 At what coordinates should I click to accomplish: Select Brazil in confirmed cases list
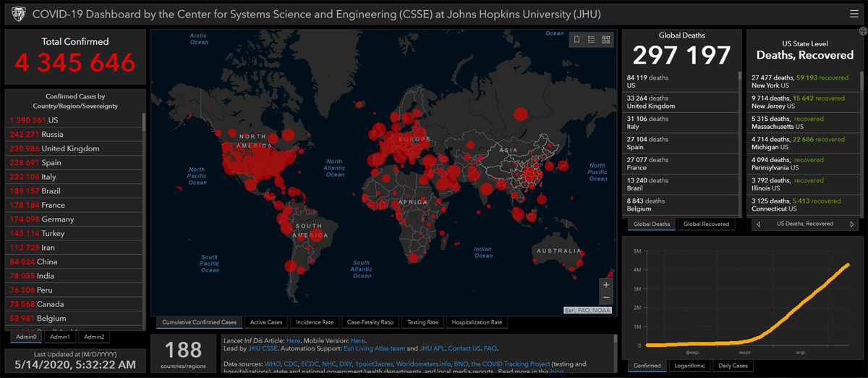tap(75, 190)
